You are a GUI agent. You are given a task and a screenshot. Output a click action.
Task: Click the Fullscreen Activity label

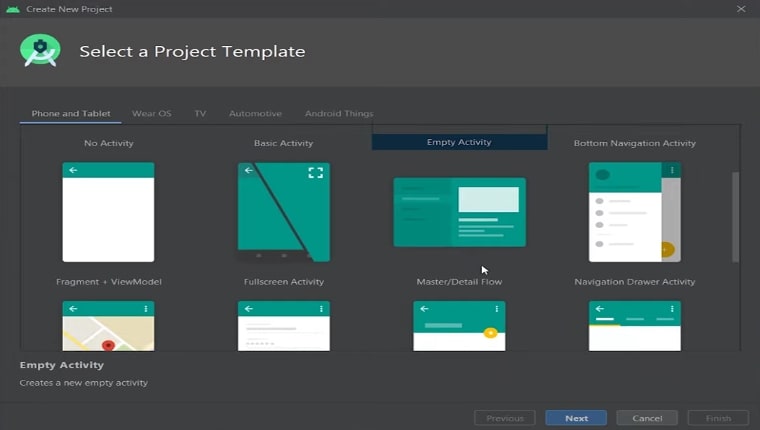pos(284,282)
